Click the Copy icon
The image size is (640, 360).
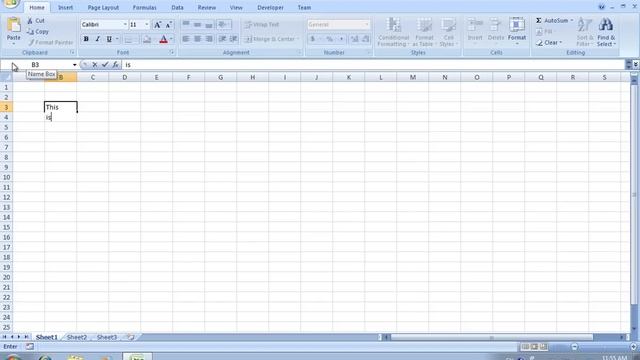click(30, 31)
